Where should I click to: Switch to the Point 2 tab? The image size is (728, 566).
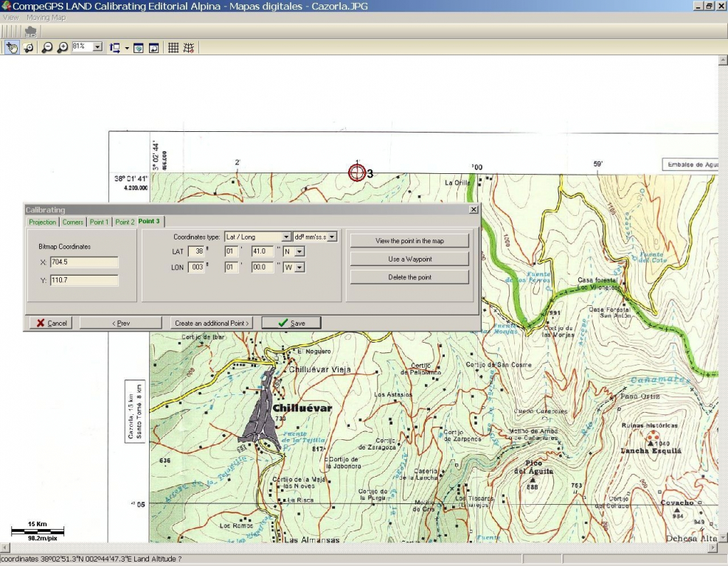pyautogui.click(x=125, y=223)
